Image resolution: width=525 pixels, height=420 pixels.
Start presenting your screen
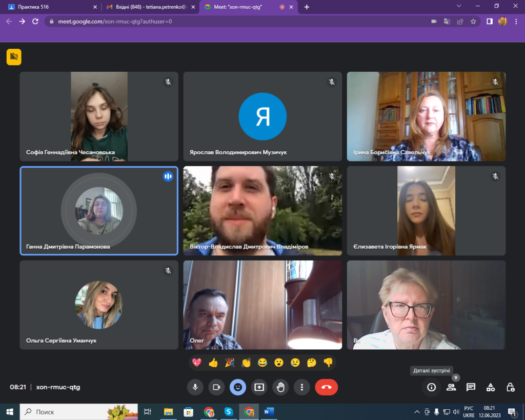pyautogui.click(x=259, y=387)
